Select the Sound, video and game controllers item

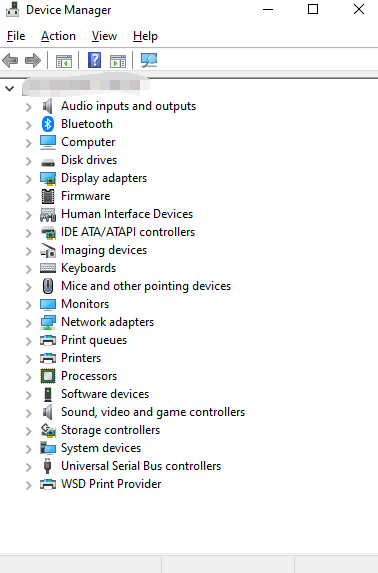[x=153, y=412]
